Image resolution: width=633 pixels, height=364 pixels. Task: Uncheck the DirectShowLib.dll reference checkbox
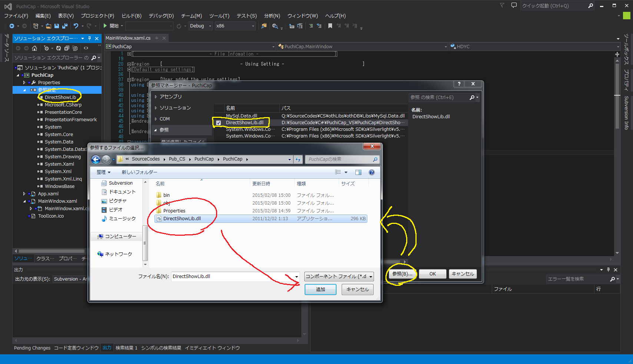coord(218,123)
